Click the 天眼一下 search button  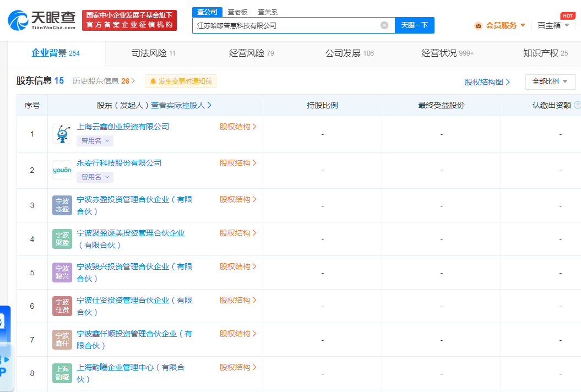414,25
